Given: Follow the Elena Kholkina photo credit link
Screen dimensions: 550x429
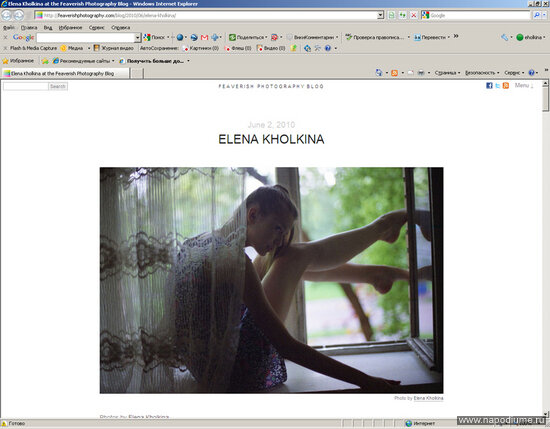Looking at the screenshot, I should [x=428, y=398].
